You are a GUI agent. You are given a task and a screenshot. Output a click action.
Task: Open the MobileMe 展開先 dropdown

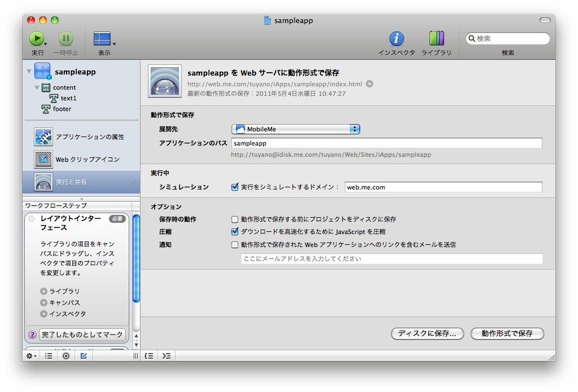click(296, 129)
